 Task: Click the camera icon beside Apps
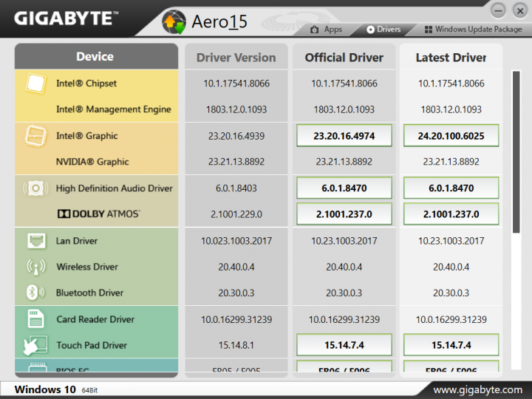pos(315,30)
